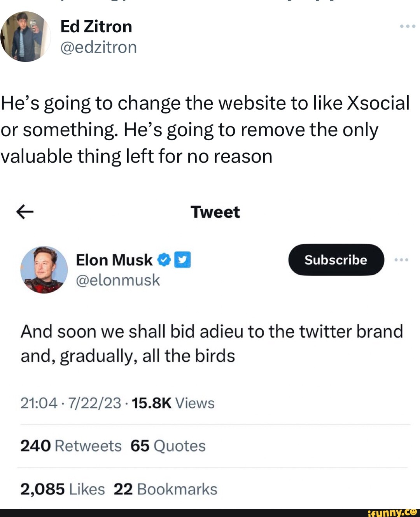Screen dimensions: 420x517
Task: Click Ed Zitron's display name
Action: [96, 26]
